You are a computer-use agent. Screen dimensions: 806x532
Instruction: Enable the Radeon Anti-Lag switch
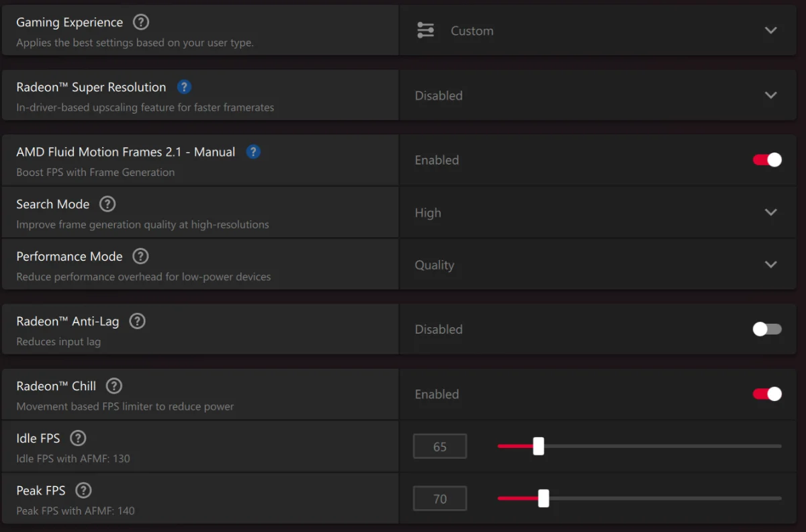coord(767,329)
